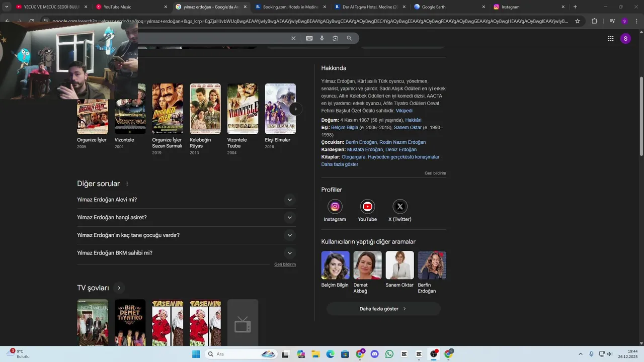Open the Organize İşler Sazan Sarmalı poster
The width and height of the screenshot is (644, 362).
[168, 109]
